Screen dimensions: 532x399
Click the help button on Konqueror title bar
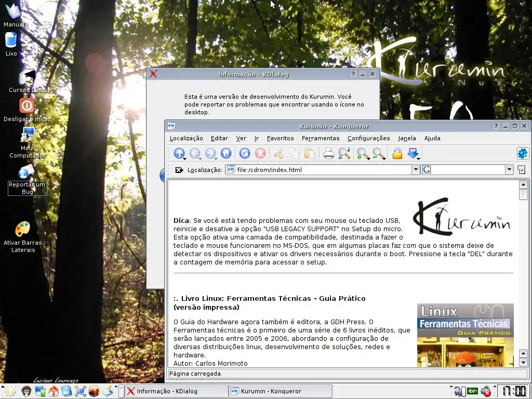tap(496, 126)
